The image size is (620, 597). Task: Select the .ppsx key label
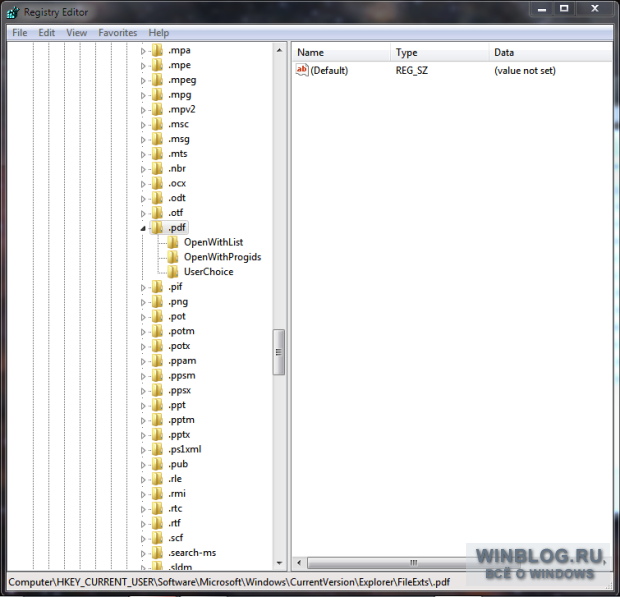click(180, 390)
